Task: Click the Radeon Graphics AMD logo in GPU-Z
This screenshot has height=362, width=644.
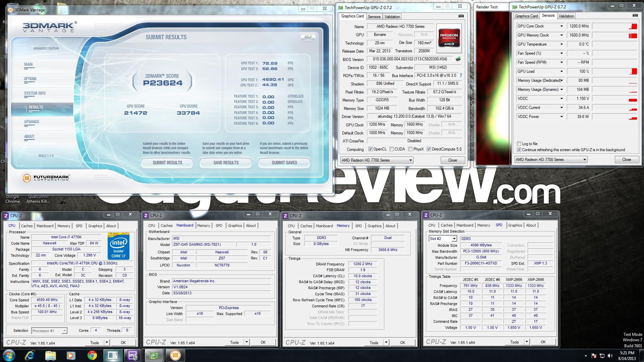Action: (449, 39)
